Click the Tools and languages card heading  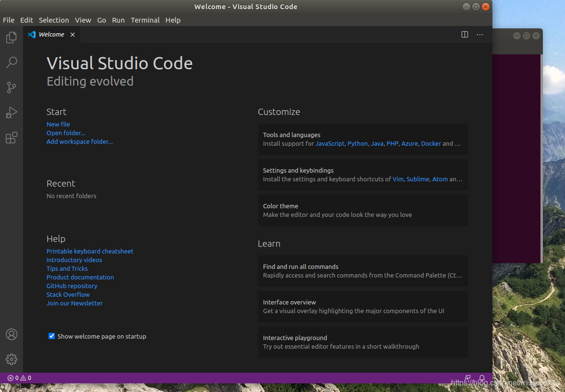coord(291,135)
